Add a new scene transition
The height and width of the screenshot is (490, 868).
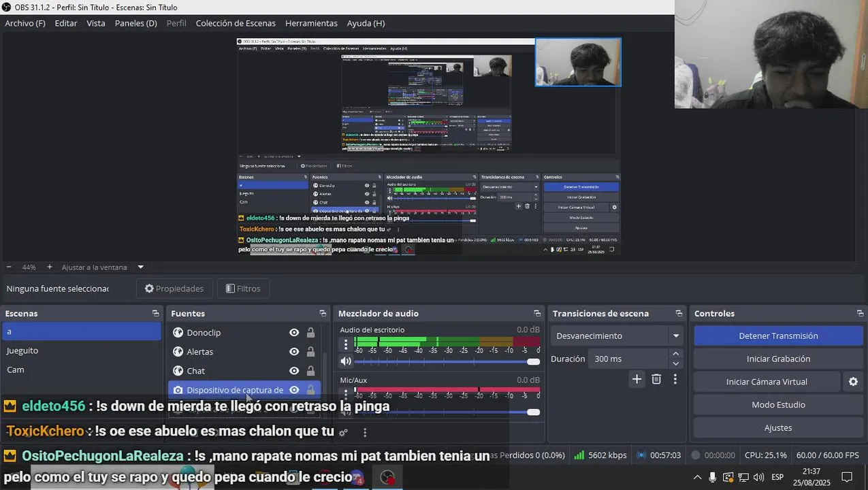637,379
